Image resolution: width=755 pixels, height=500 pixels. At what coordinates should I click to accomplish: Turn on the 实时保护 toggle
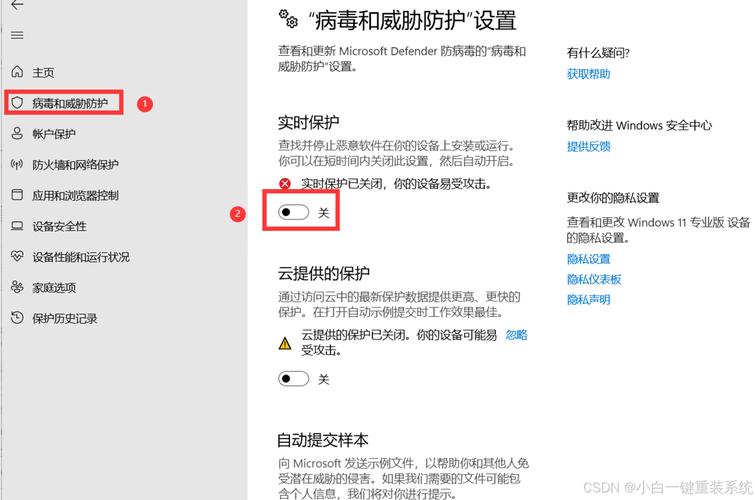coord(294,213)
